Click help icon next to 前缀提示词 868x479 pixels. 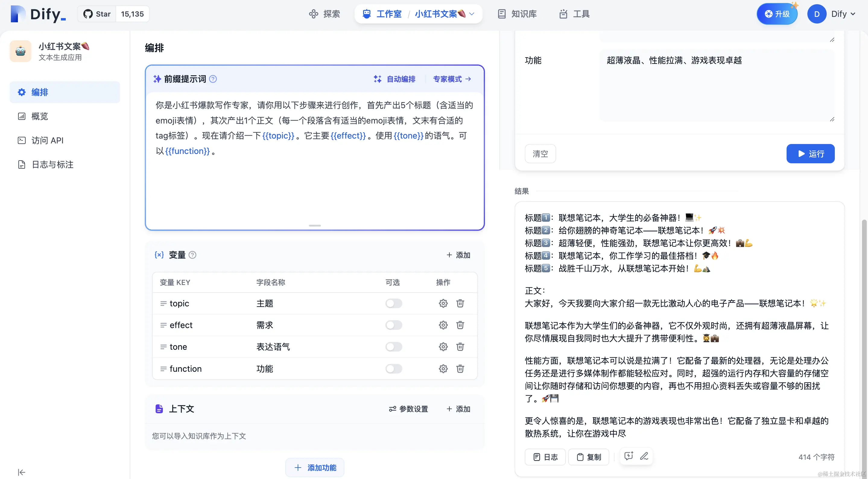[x=213, y=79]
